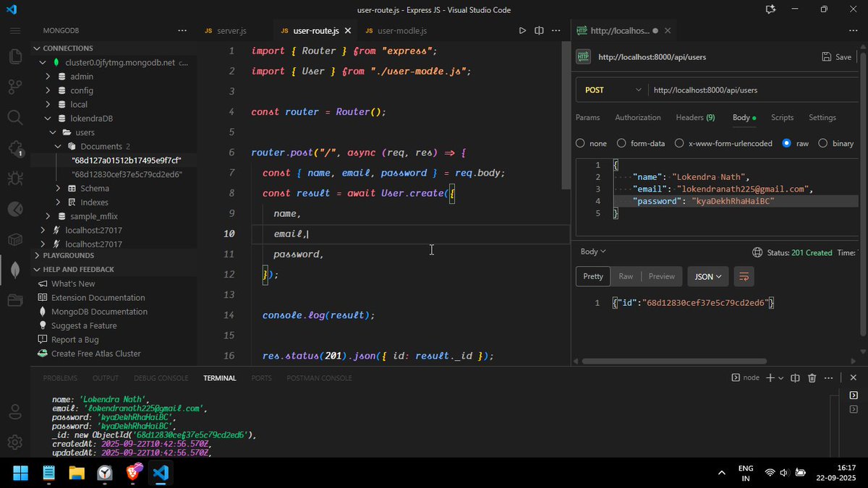Click the Windows Start button
Viewport: 868px width, 488px height.
click(x=20, y=473)
